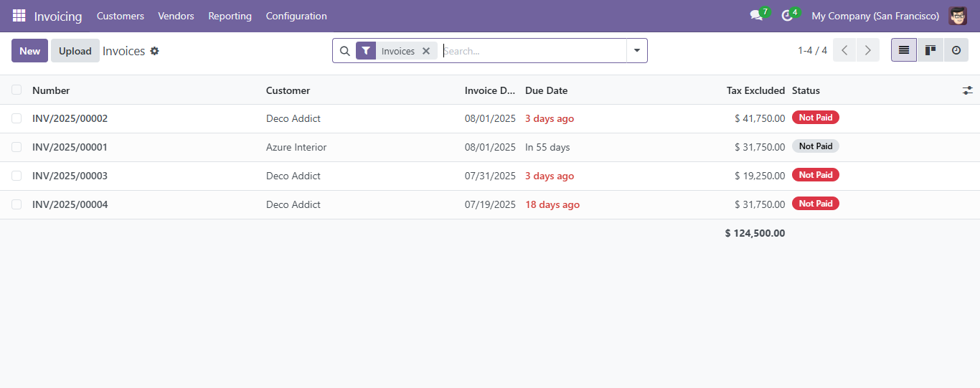
Task: Switch to activity view
Action: click(956, 50)
